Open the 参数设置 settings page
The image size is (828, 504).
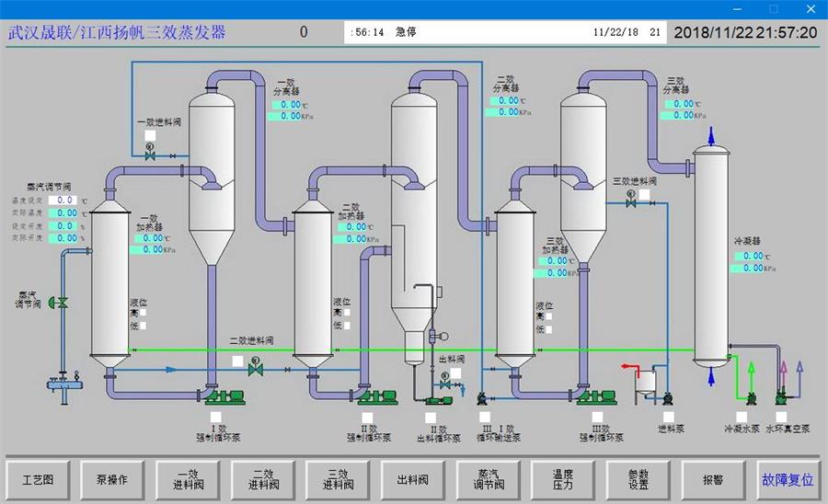(638, 479)
